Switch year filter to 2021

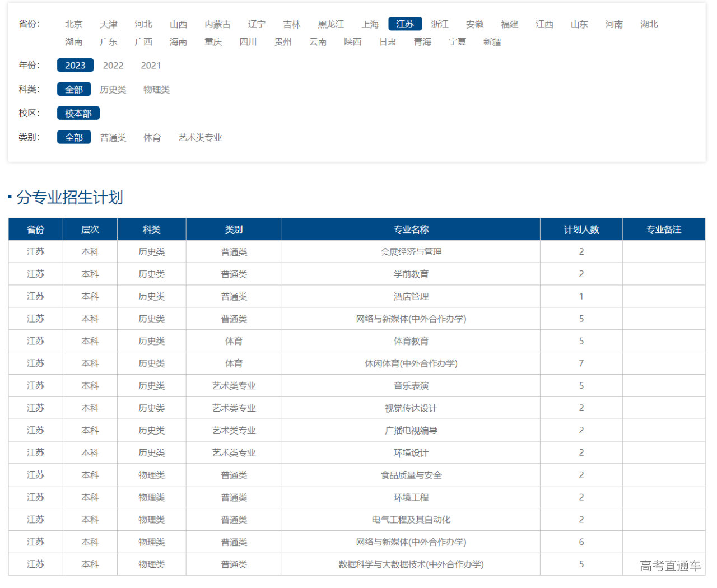[x=151, y=66]
